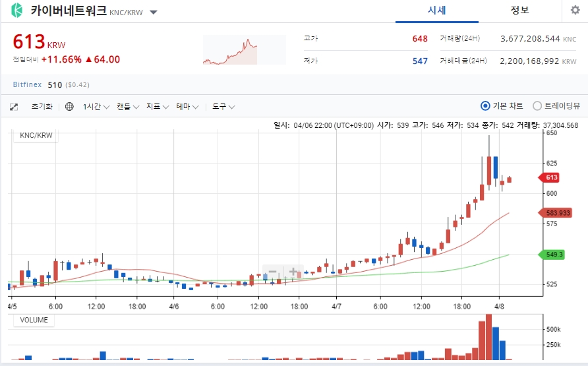
Task: Click the chart zoom in plus button
Action: coord(293,271)
